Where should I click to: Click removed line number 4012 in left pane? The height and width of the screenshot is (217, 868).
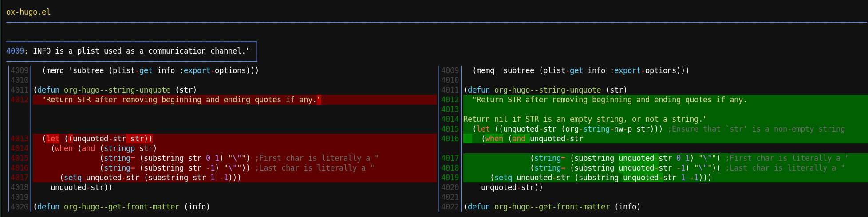20,100
